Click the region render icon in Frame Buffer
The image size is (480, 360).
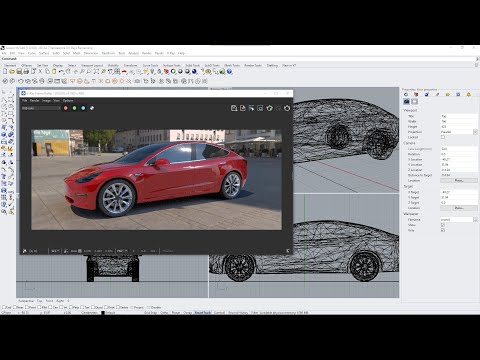(260, 108)
